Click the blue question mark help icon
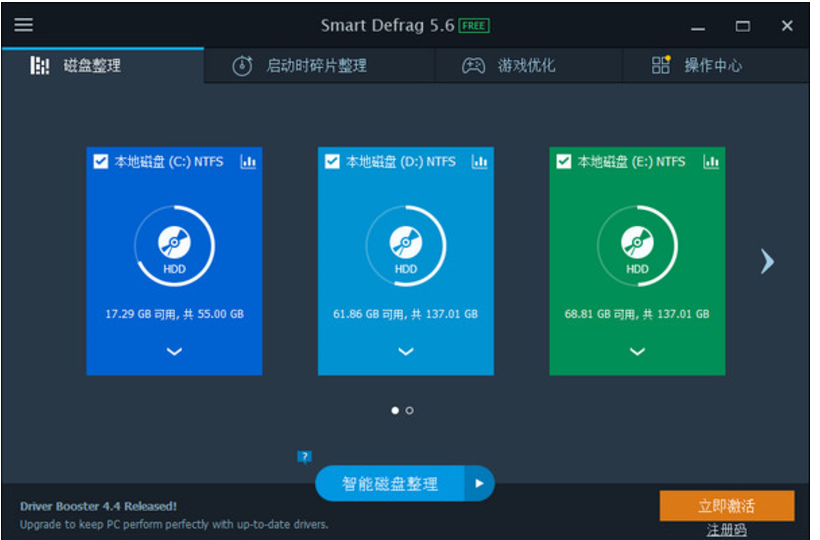Image resolution: width=820 pixels, height=540 pixels. (305, 457)
